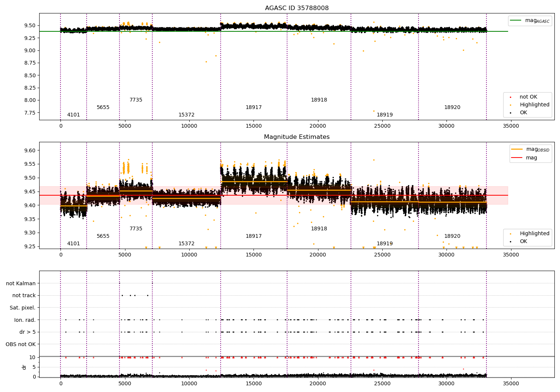This screenshot has height=392, width=560.
Task: Click the 10000 x-axis tick of Magnitude Estimates plot
Action: coord(189,255)
